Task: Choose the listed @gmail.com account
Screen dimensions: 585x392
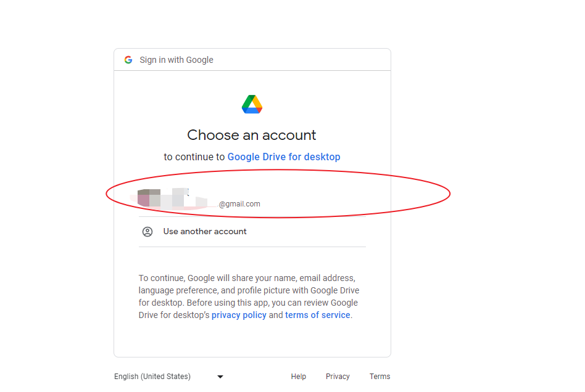Action: 252,198
